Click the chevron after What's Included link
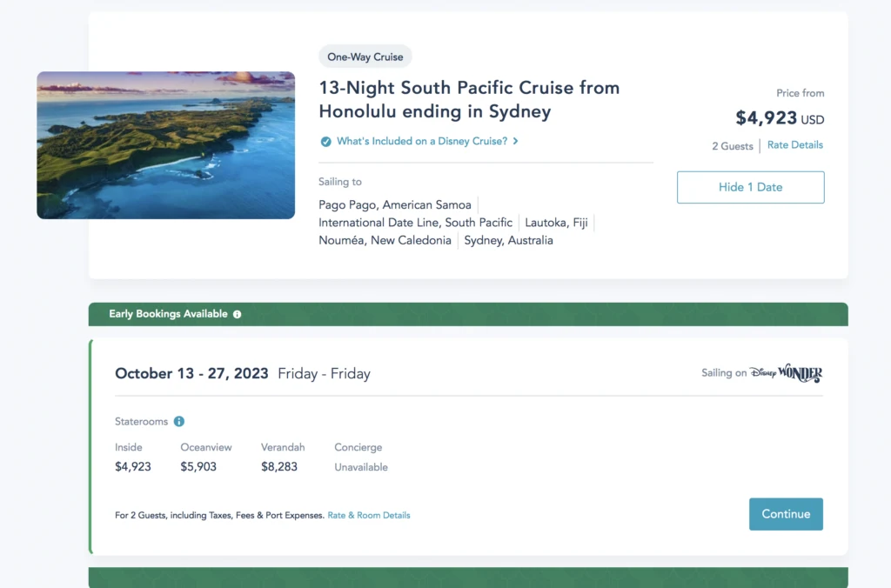This screenshot has height=588, width=891. tap(516, 141)
